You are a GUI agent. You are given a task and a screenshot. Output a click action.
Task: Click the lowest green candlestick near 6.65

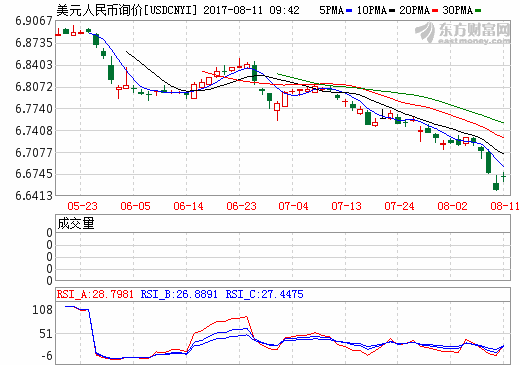(x=496, y=185)
